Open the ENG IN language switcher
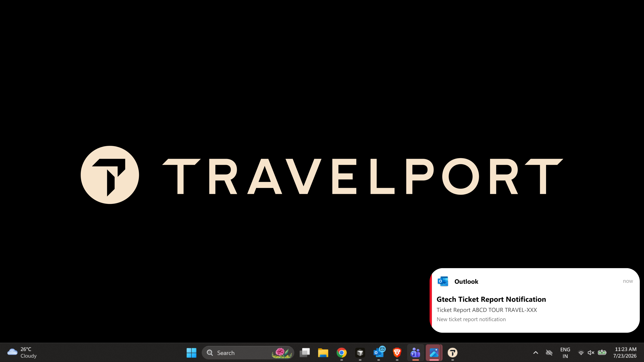Viewport: 644px width, 362px height. click(x=565, y=353)
